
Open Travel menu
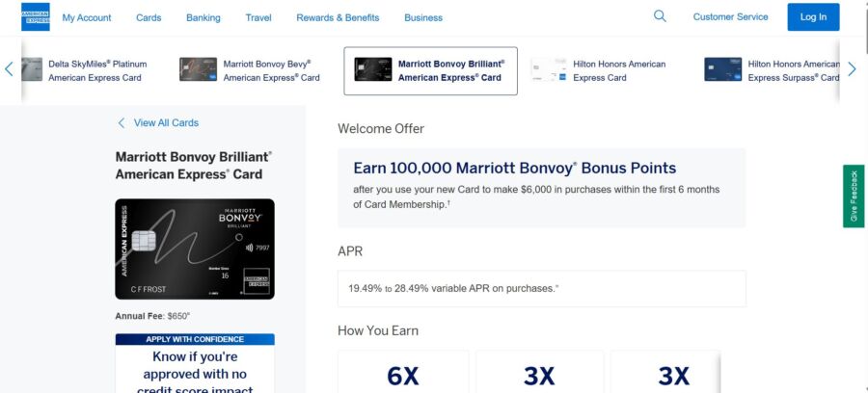point(258,17)
